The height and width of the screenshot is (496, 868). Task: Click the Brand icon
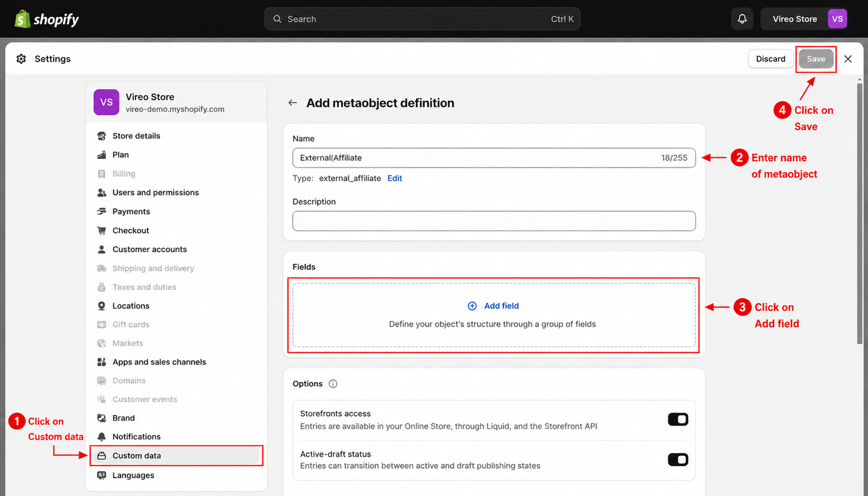tap(101, 418)
